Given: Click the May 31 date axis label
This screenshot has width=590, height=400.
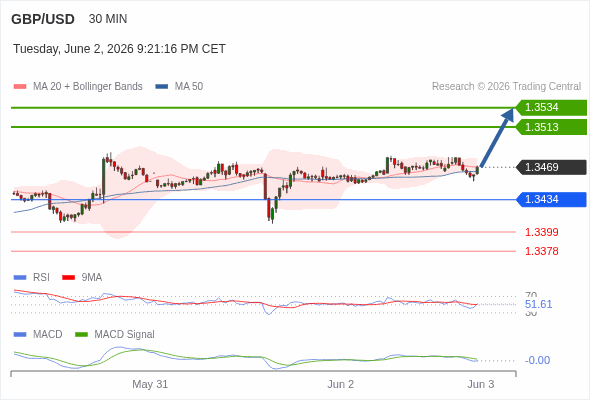Looking at the screenshot, I should pos(150,385).
